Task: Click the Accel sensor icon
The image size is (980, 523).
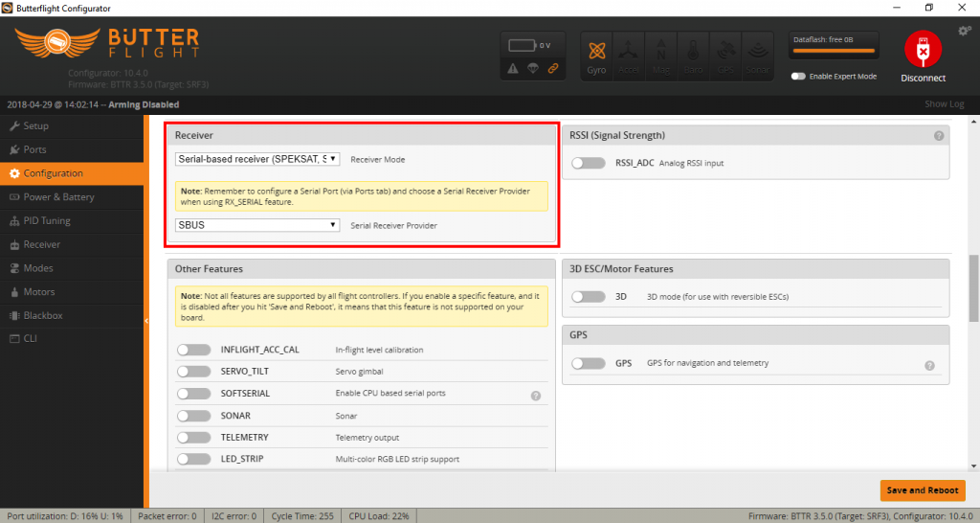Action: click(x=629, y=55)
